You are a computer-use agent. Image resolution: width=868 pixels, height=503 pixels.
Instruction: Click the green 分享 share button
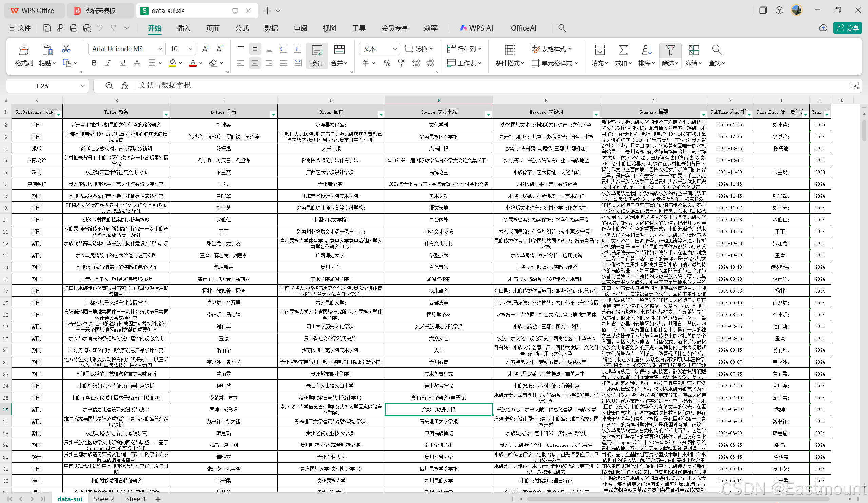[847, 28]
